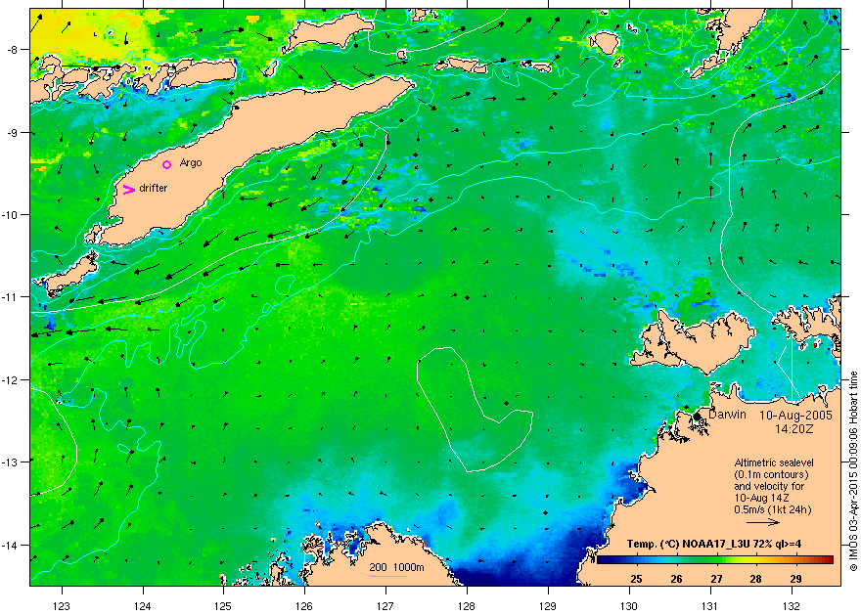Click the '10-Aug 14Z' caption line
This screenshot has width=861, height=616.
pyautogui.click(x=762, y=498)
